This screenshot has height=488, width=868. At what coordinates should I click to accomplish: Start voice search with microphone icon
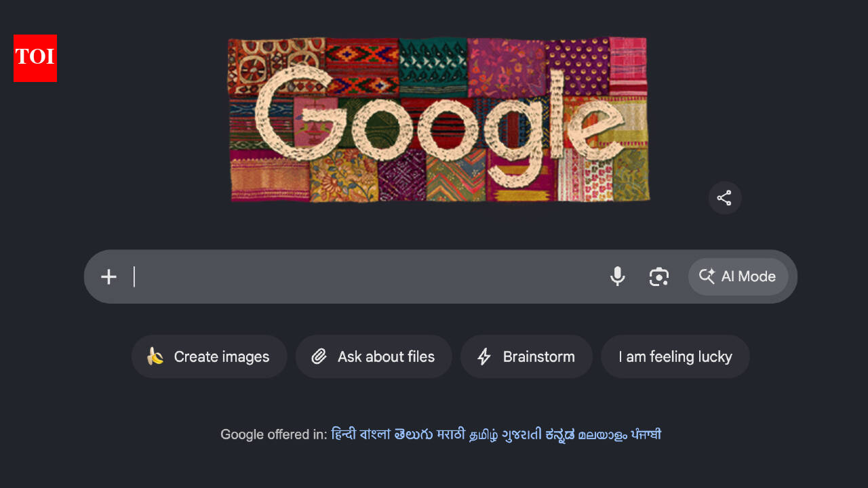(x=617, y=277)
